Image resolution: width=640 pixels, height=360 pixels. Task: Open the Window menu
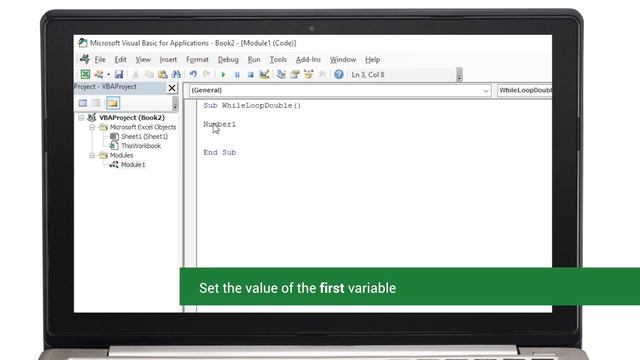point(343,60)
